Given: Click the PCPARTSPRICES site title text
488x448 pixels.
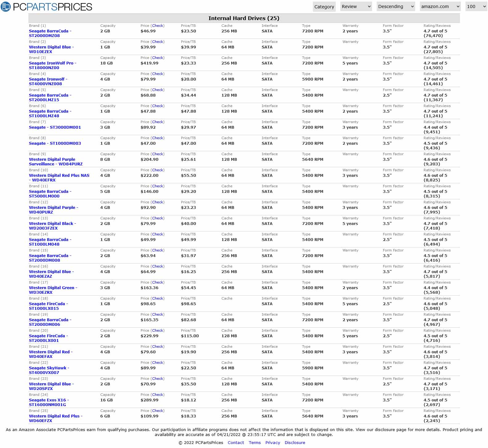Looking at the screenshot, I should (x=52, y=7).
